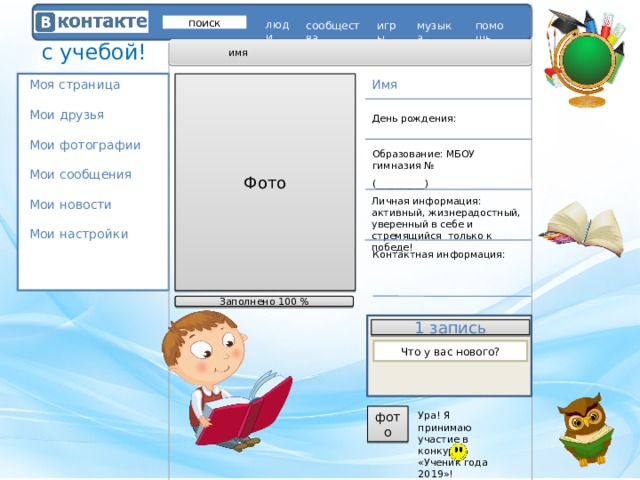
Task: Go to Моя страница
Action: (x=75, y=85)
